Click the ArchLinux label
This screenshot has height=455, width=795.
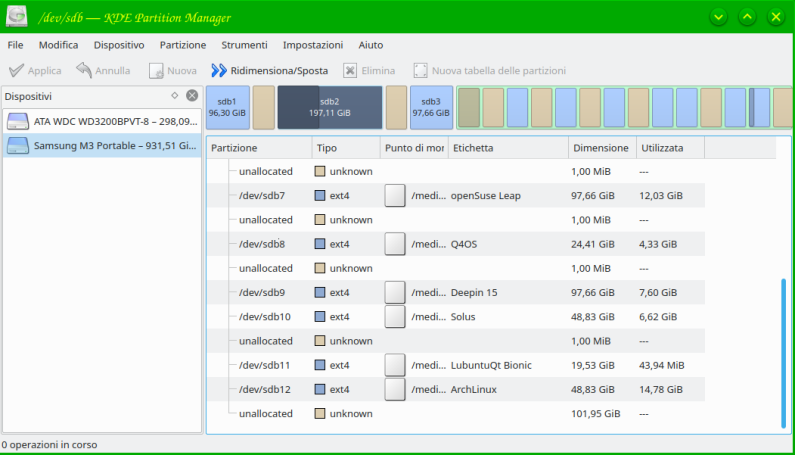[x=474, y=390]
